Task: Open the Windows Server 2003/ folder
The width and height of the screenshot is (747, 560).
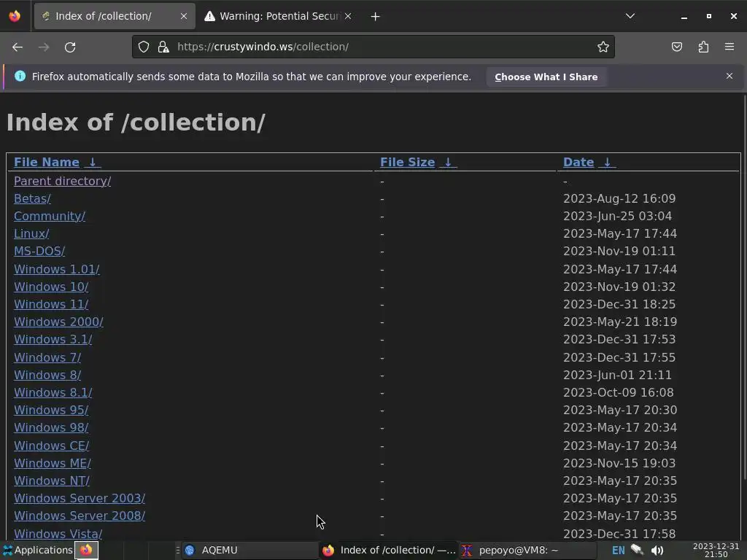Action: click(x=80, y=499)
